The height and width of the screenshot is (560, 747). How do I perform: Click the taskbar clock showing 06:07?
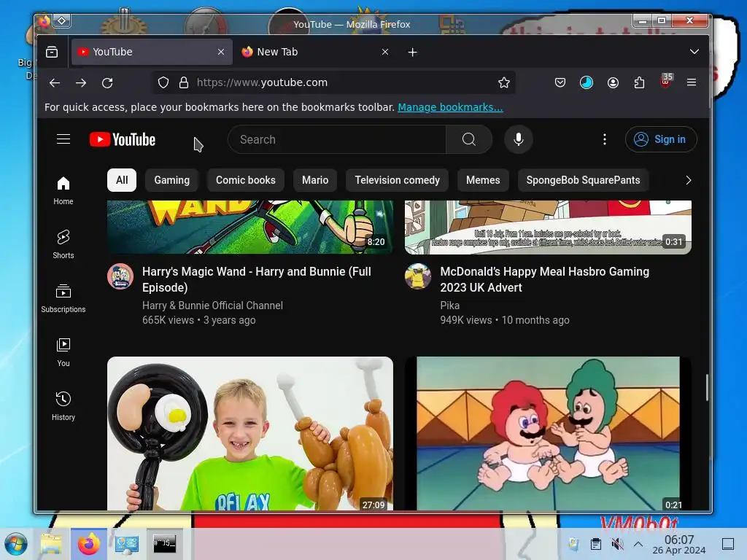coord(679,544)
